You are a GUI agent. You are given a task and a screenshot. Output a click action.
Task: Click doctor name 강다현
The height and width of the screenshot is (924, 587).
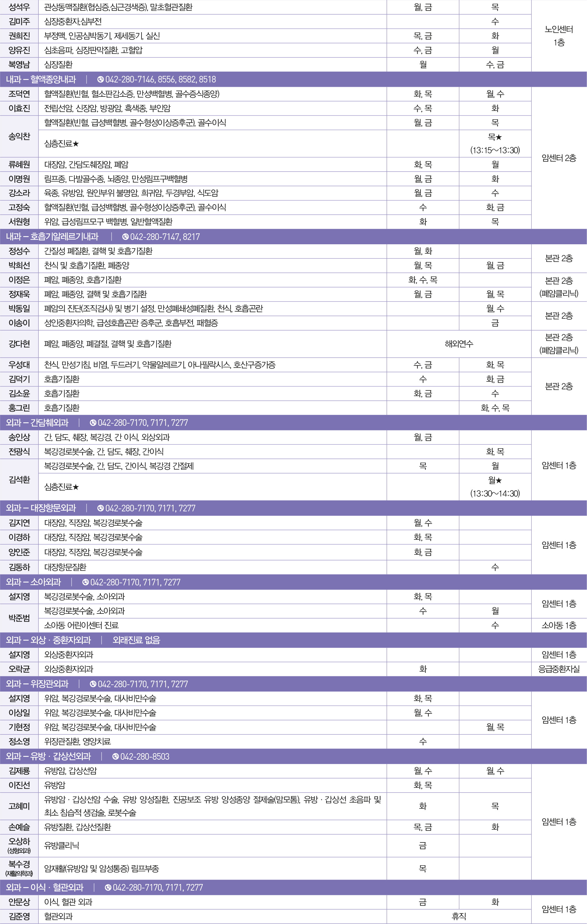point(19,344)
